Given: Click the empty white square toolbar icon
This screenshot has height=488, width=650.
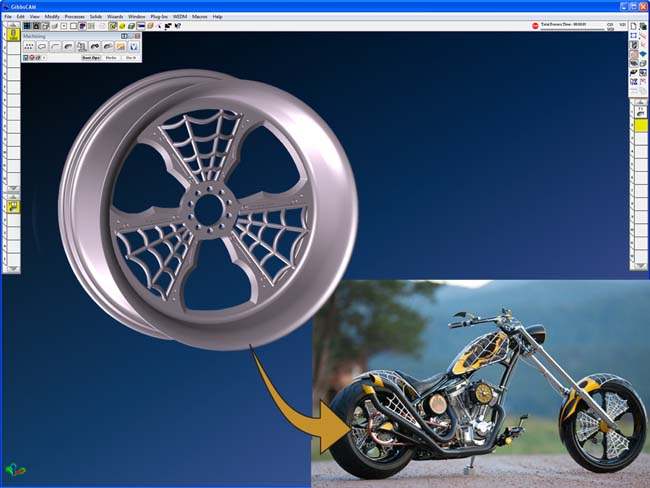Looking at the screenshot, I should point(73,26).
